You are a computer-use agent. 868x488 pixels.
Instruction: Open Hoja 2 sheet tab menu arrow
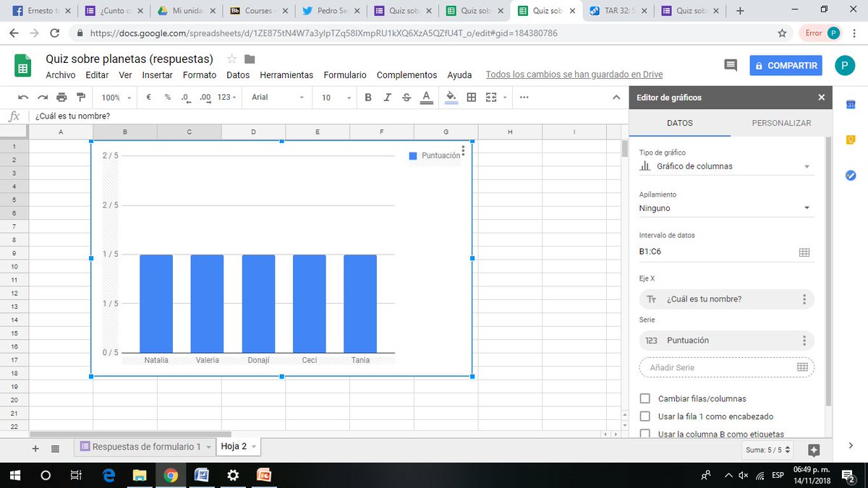(x=254, y=447)
